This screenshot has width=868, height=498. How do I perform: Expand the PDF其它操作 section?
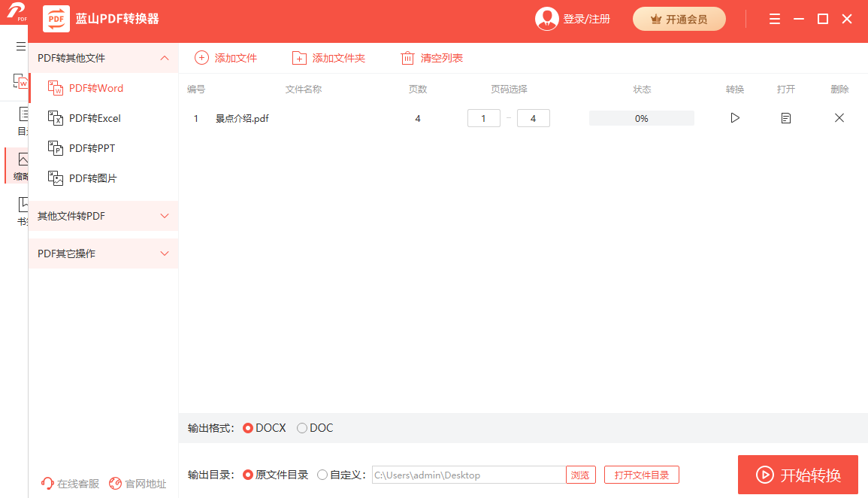(165, 254)
